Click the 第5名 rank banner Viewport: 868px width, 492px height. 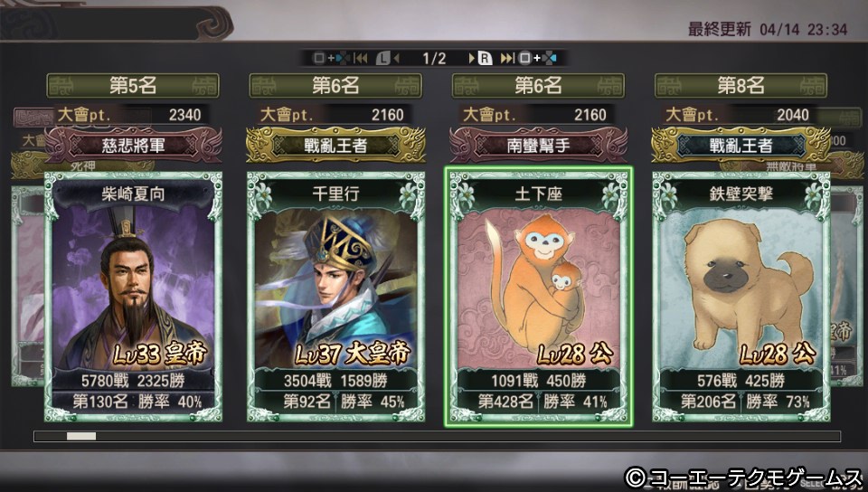(x=133, y=86)
